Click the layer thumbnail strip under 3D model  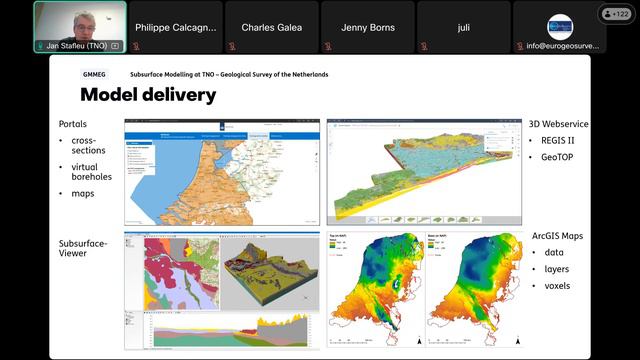pyautogui.click(x=424, y=220)
